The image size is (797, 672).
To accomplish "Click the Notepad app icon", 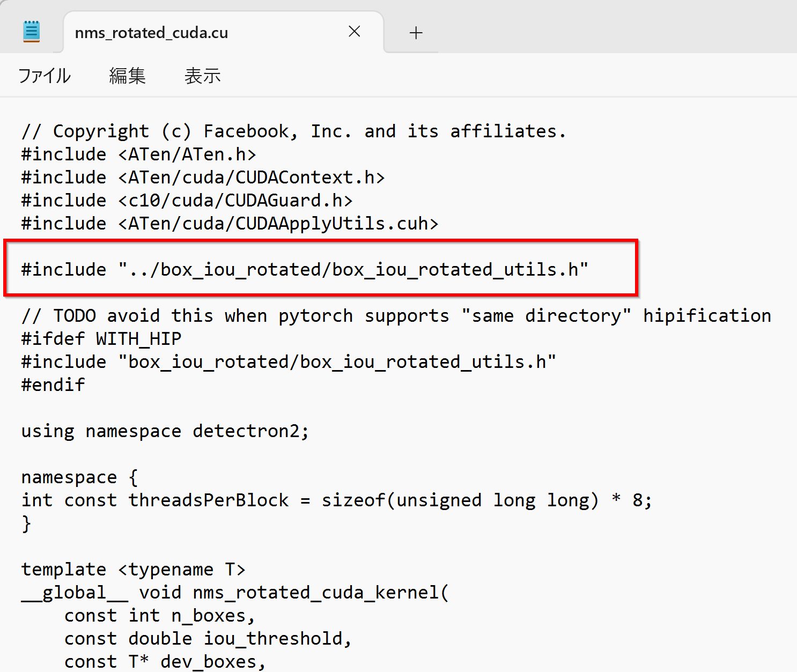I will click(32, 31).
